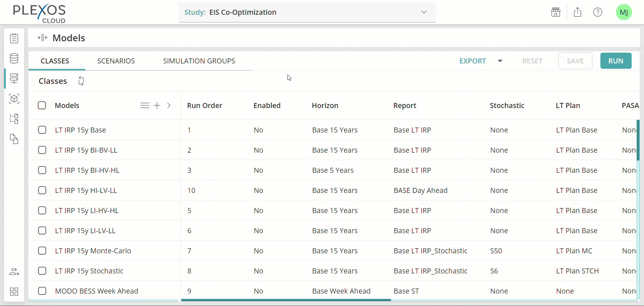Select LT IRP 15y Stochastic model name
This screenshot has height=306, width=644.
[x=89, y=271]
